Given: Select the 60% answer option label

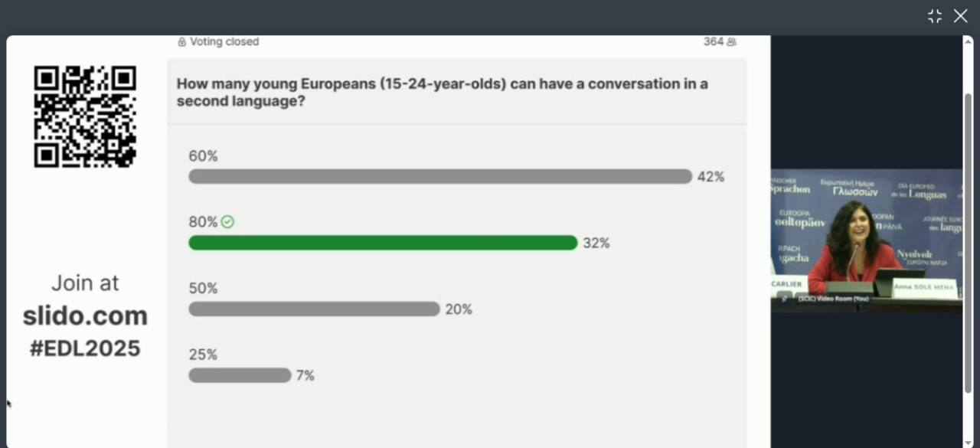Looking at the screenshot, I should 203,156.
